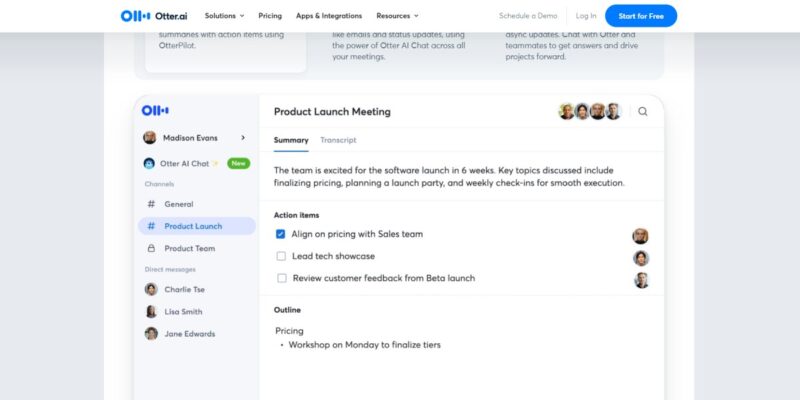Click assignee avatar for Align on pricing
Image resolution: width=800 pixels, height=400 pixels.
tap(640, 236)
